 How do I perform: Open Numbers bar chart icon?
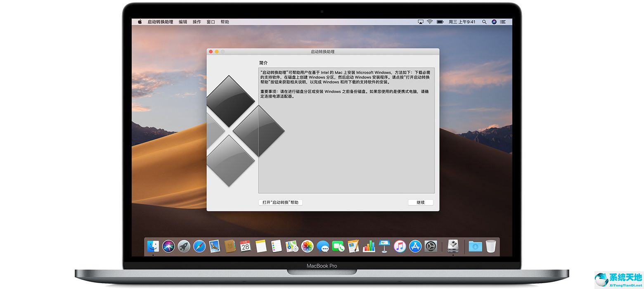pos(369,246)
